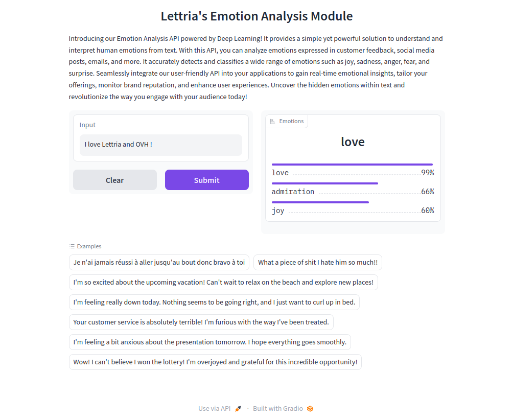Select the won the lottery example
Viewport: 513px width, 420px height.
tap(215, 362)
